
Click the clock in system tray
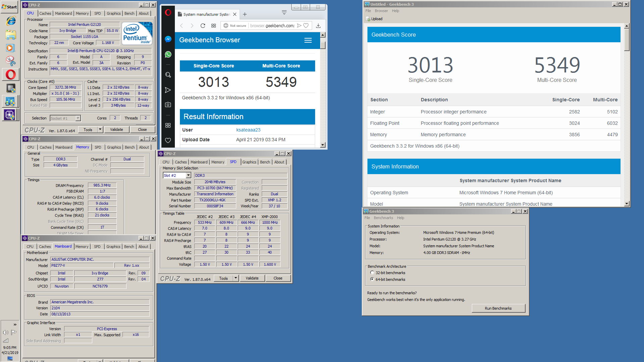tap(10, 350)
